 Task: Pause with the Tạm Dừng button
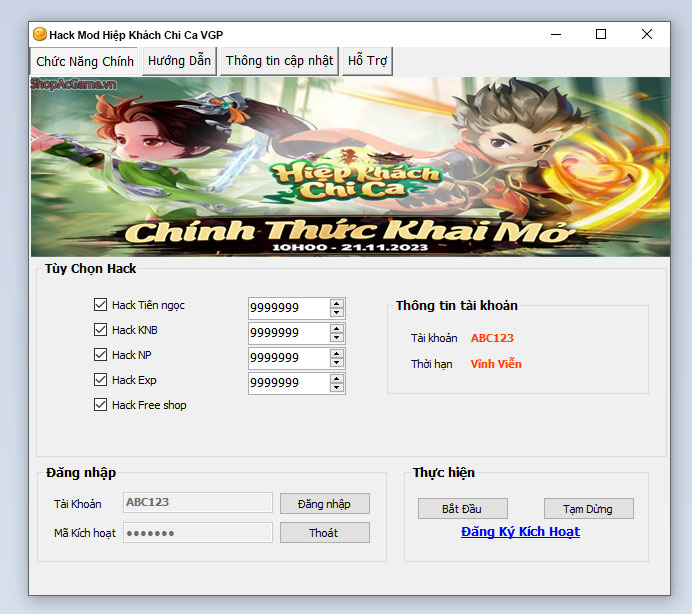[588, 509]
